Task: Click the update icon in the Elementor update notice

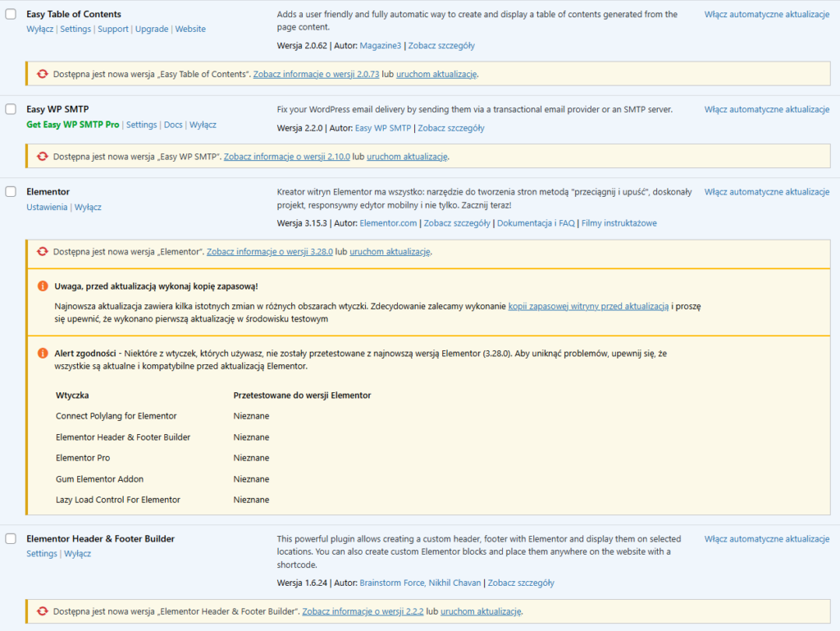Action: click(x=42, y=252)
